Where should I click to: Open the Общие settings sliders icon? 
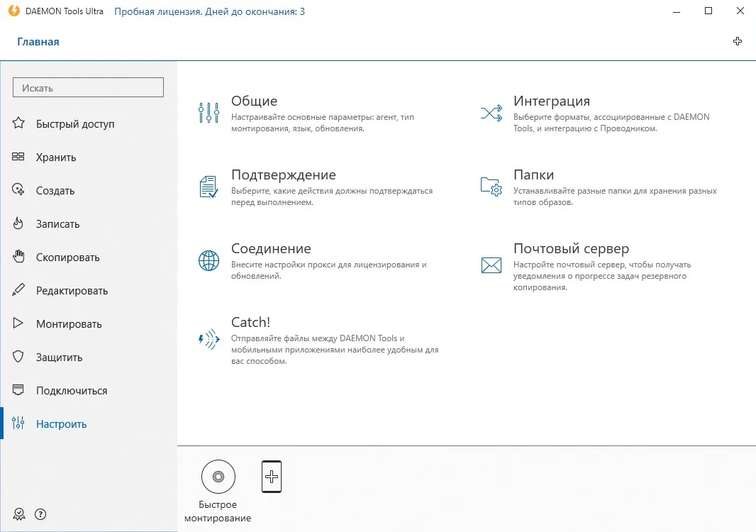(209, 112)
